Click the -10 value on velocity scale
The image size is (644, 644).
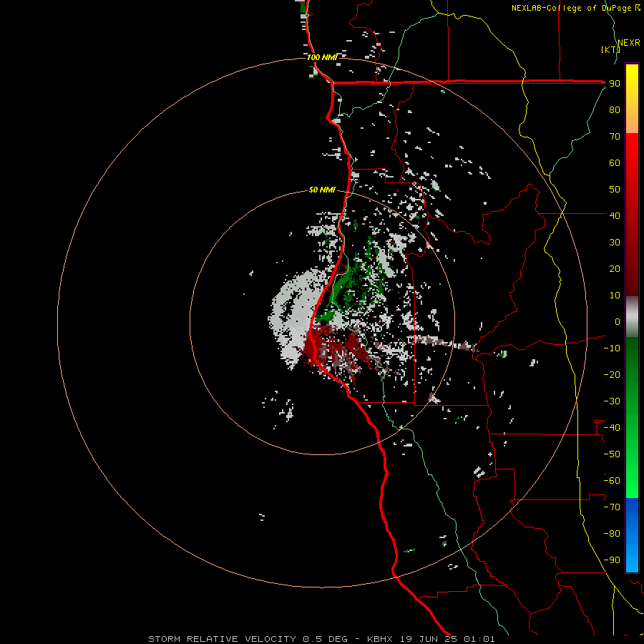point(612,348)
